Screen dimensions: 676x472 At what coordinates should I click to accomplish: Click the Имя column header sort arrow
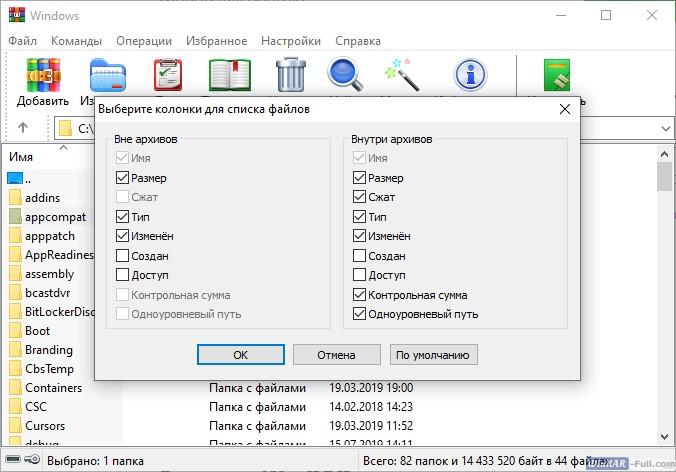[63, 148]
